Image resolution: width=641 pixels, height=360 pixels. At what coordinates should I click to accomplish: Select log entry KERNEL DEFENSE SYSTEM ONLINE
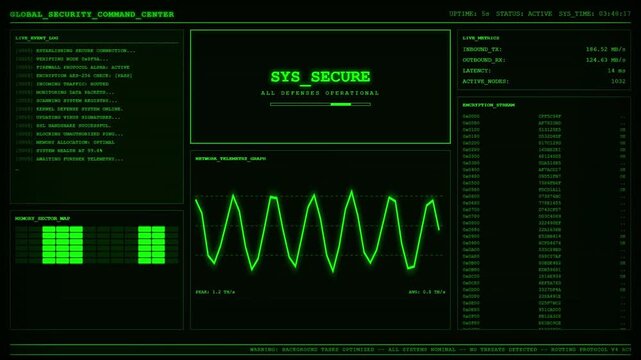(69, 109)
